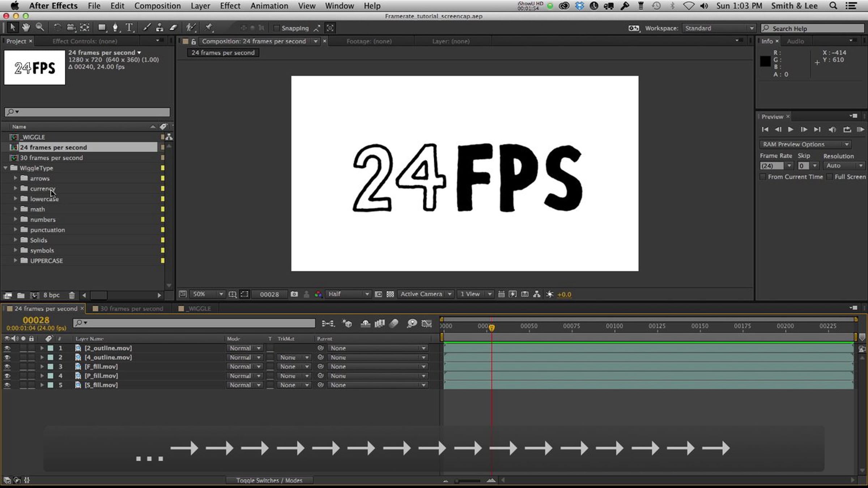Click the timeline zoom slider

pos(468,481)
